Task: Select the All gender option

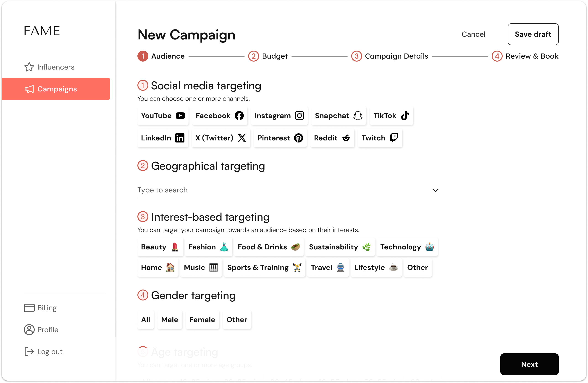Action: [146, 320]
